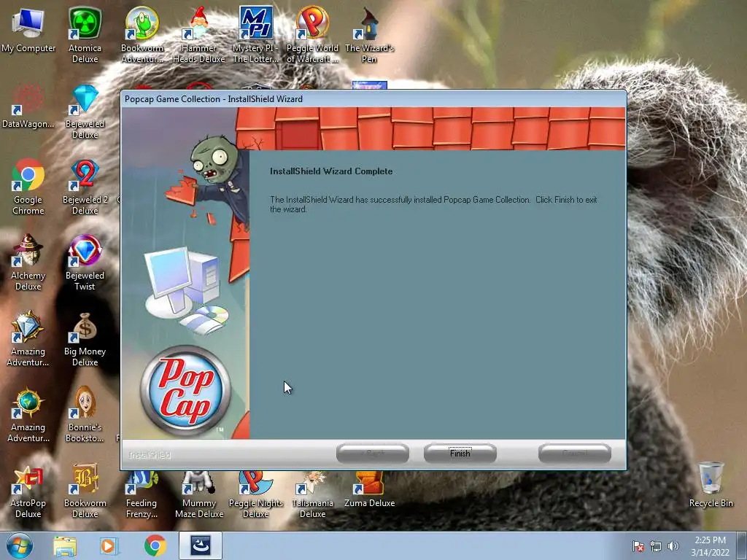Launch Bejeweled Deluxe shortcut
Screen dimensions: 747x560
(x=85, y=112)
